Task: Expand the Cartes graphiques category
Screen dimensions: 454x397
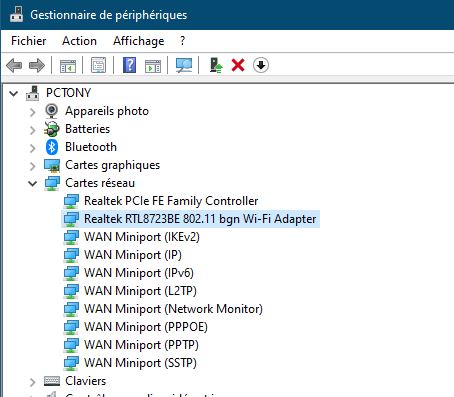Action: [33, 166]
